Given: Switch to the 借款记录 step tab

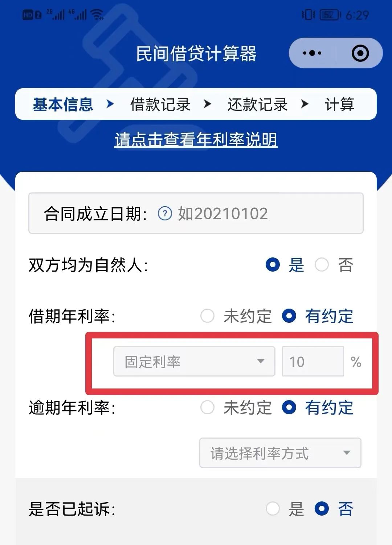Looking at the screenshot, I should pyautogui.click(x=160, y=104).
